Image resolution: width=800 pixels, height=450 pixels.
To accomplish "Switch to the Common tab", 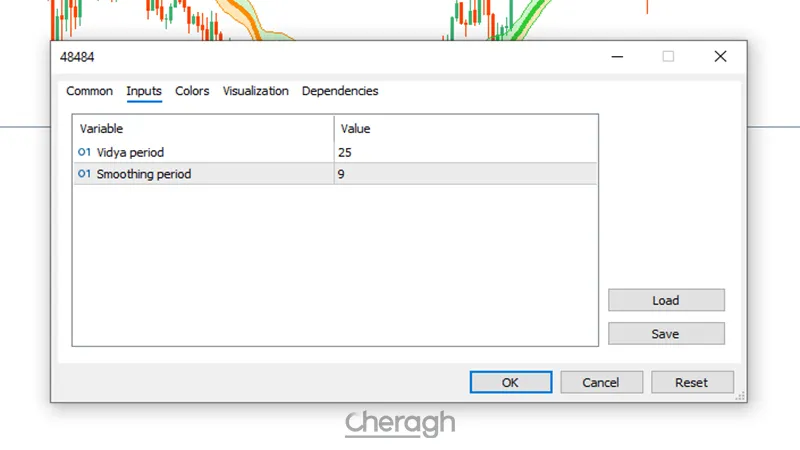I will (89, 91).
